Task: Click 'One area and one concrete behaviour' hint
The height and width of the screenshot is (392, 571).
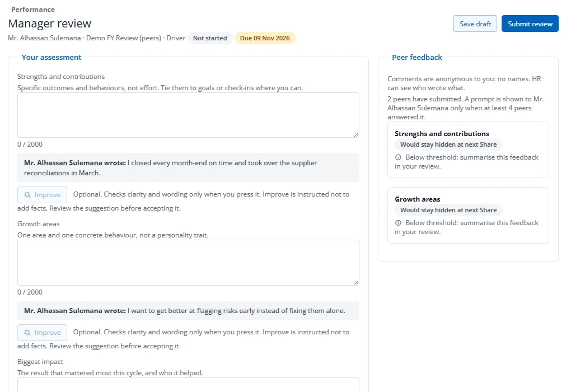Action: point(113,235)
